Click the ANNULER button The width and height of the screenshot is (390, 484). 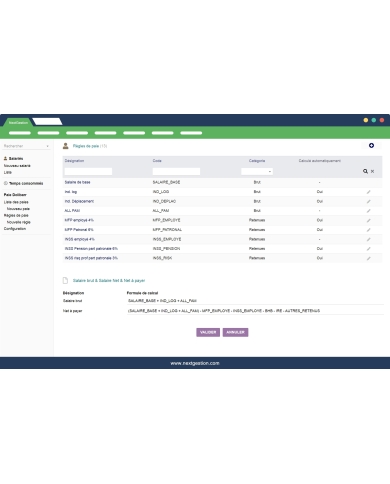pyautogui.click(x=235, y=332)
